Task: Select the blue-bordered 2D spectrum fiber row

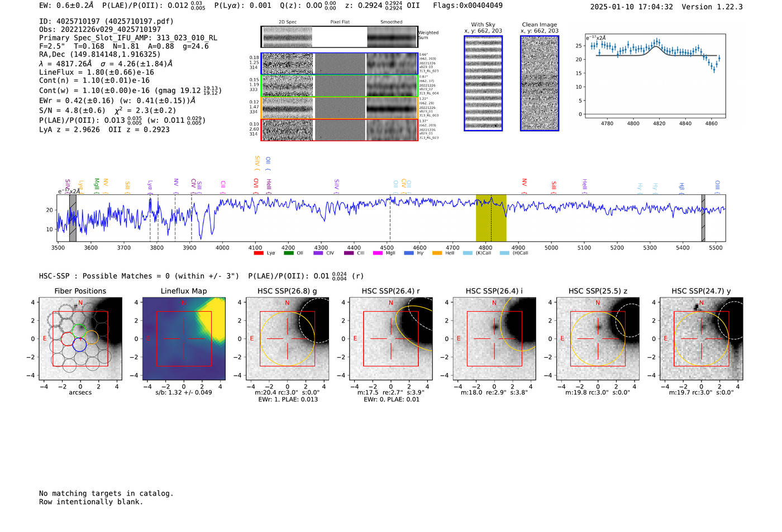Action: [x=340, y=64]
